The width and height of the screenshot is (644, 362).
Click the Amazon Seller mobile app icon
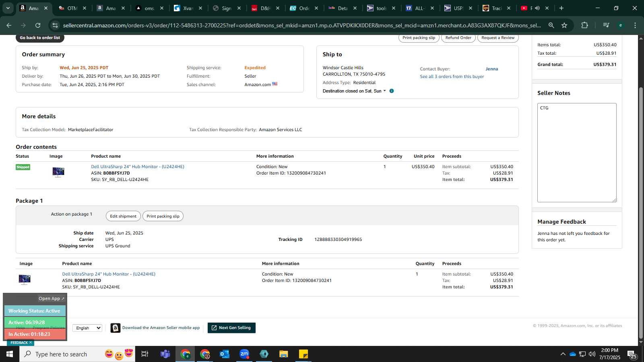(x=116, y=328)
